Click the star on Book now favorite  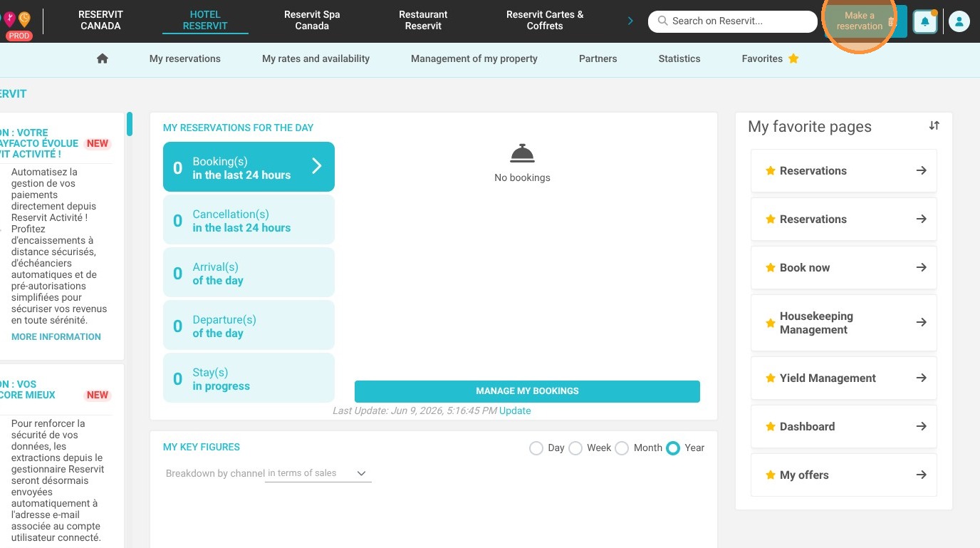(770, 268)
